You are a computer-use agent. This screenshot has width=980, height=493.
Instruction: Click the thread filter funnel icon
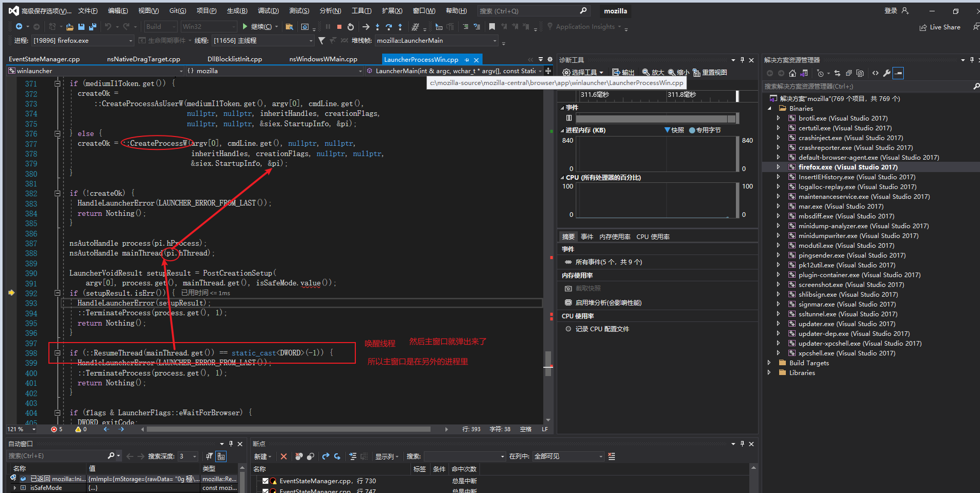(x=322, y=40)
